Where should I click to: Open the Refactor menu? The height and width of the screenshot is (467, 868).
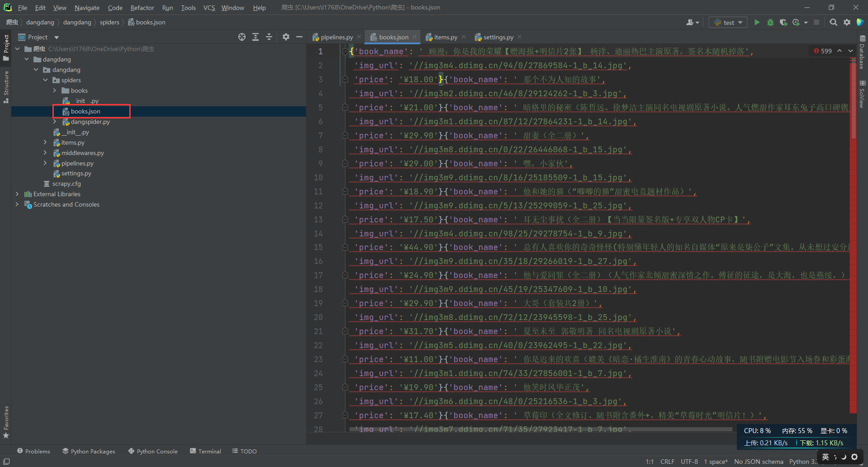pyautogui.click(x=142, y=8)
